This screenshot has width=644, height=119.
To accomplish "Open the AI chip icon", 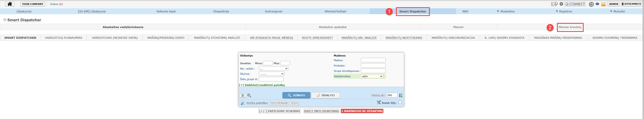I will 591,4.
